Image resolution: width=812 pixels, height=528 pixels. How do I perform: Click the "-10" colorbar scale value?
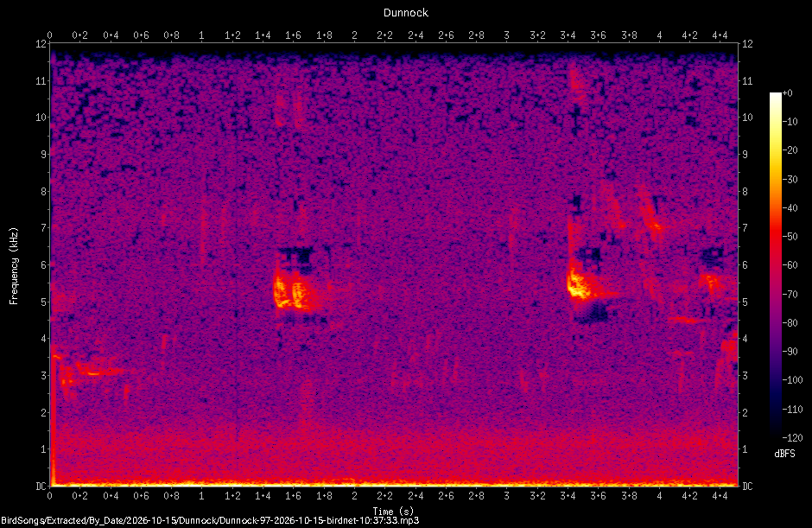click(790, 122)
